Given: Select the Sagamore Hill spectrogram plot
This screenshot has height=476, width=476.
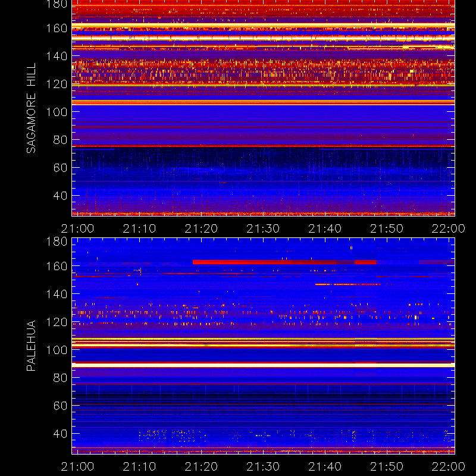Looking at the screenshot, I should click(263, 108).
